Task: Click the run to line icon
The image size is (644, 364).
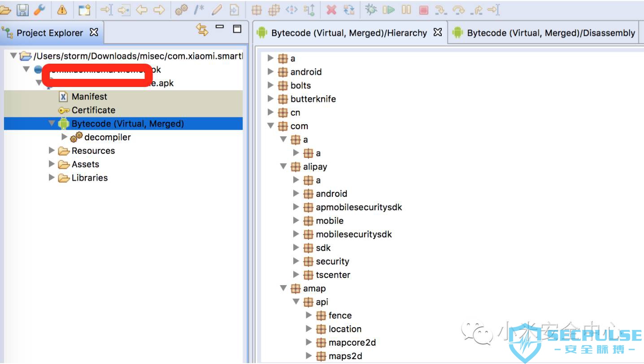Action: [493, 9]
